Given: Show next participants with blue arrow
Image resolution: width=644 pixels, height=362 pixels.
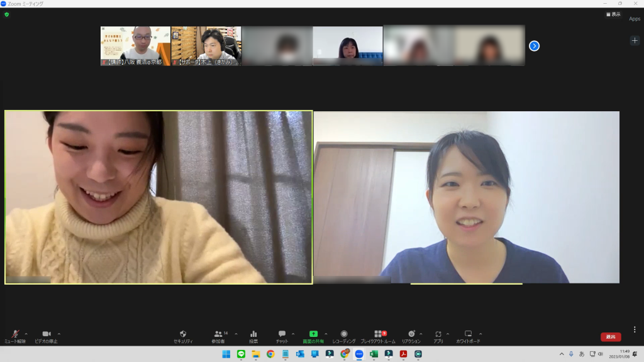Looking at the screenshot, I should coord(534,46).
